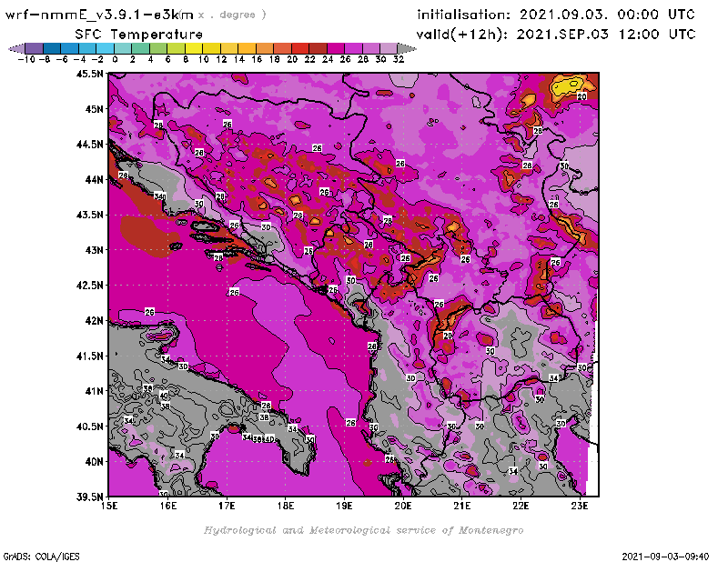Click the orange legend swatch between 14 and 16

[x=247, y=48]
